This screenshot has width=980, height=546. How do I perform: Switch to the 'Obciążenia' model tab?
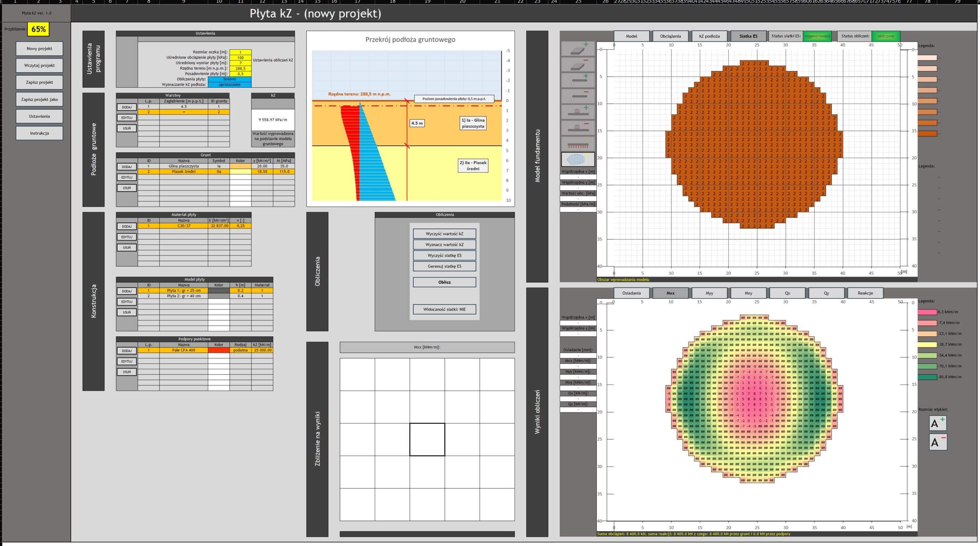click(x=670, y=36)
